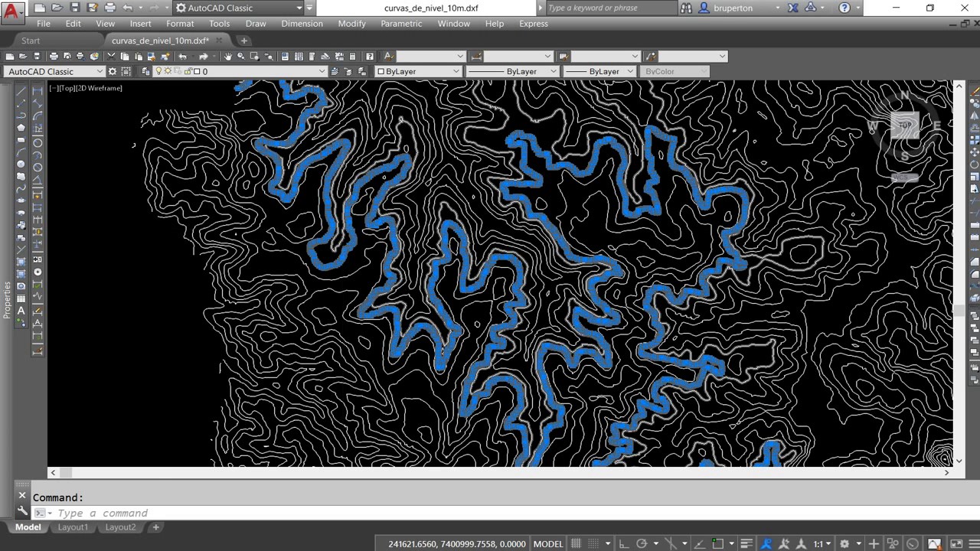
Task: Select the Spline draw tool
Action: click(21, 188)
